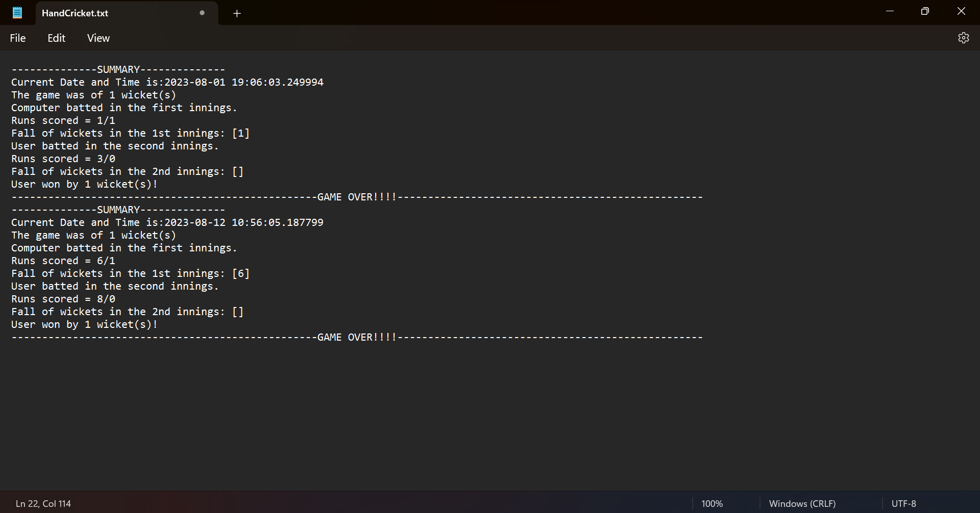Click the 2023-08-12 date and time line
The height and width of the screenshot is (513, 980).
(x=167, y=222)
